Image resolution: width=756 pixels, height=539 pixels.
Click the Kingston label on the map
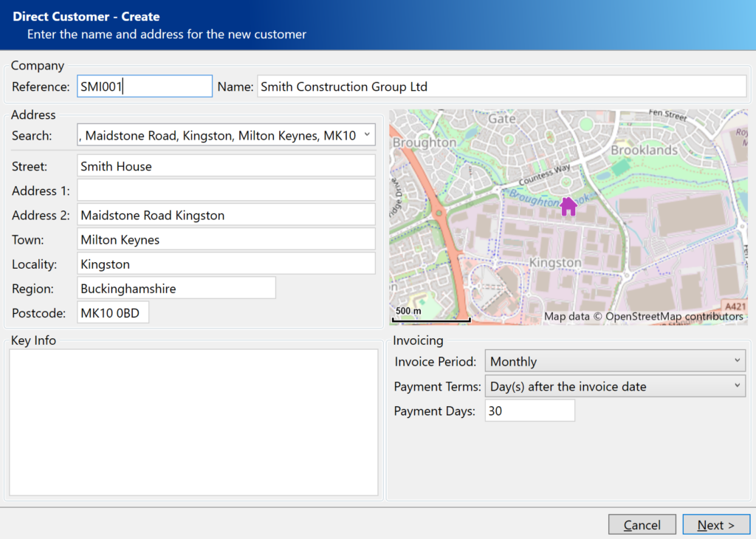[555, 263]
